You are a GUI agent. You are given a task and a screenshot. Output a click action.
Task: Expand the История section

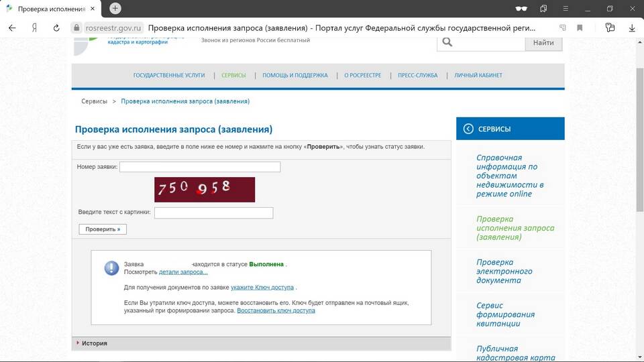click(x=94, y=343)
